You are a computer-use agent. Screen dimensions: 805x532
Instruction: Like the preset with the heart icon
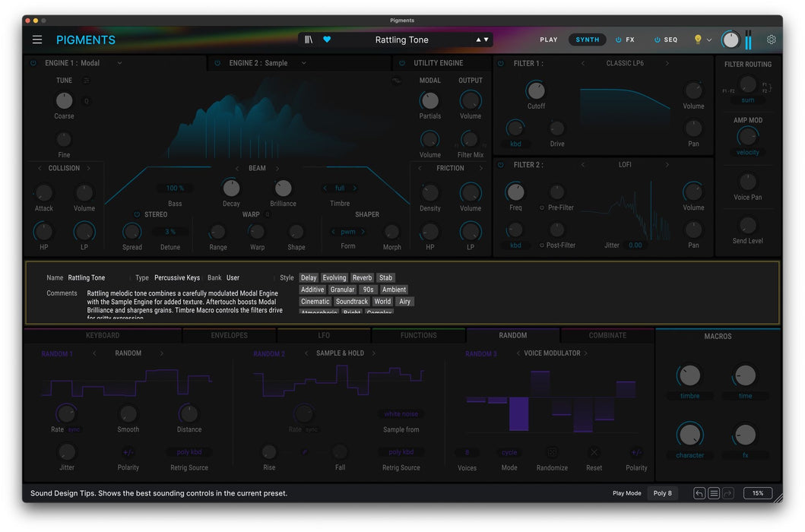coord(327,40)
